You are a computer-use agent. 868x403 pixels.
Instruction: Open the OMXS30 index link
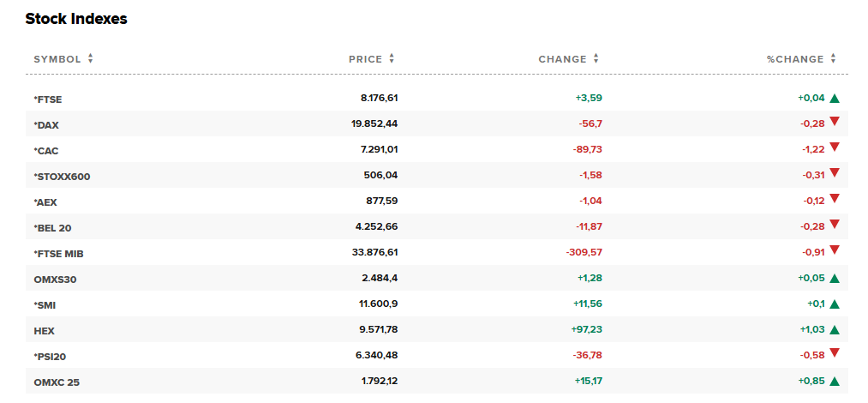coord(55,280)
